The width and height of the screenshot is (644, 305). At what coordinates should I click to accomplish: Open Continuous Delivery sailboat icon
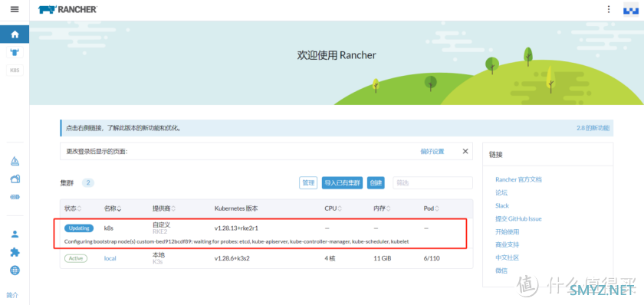pos(15,162)
